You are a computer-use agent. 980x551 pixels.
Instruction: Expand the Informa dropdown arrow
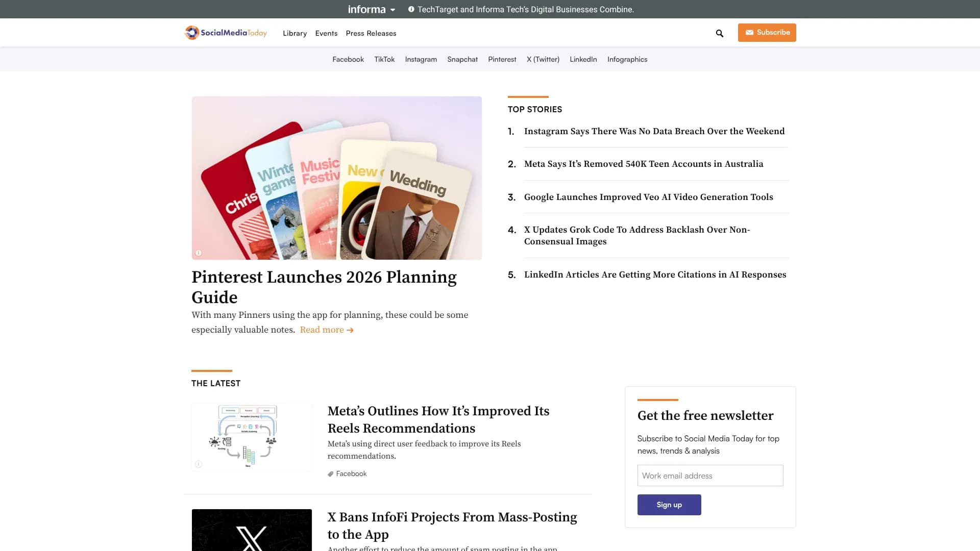tap(393, 10)
